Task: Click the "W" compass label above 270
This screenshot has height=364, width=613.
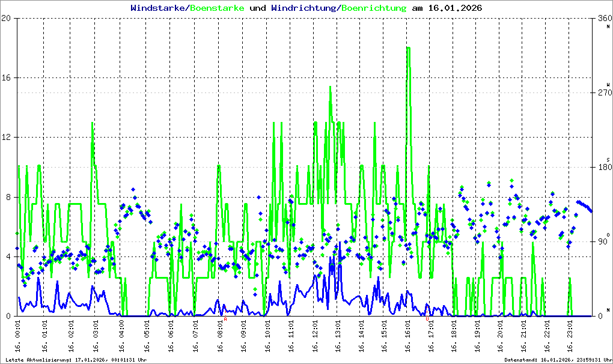Action: [x=608, y=85]
